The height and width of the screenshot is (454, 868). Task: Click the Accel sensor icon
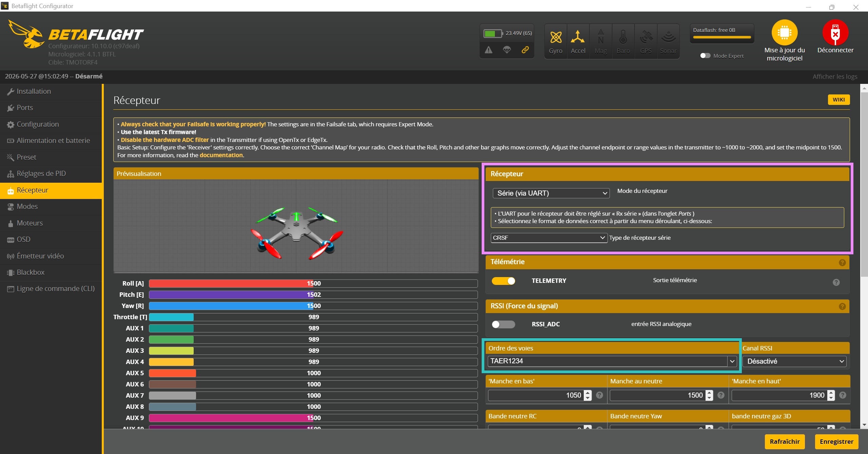tap(578, 41)
